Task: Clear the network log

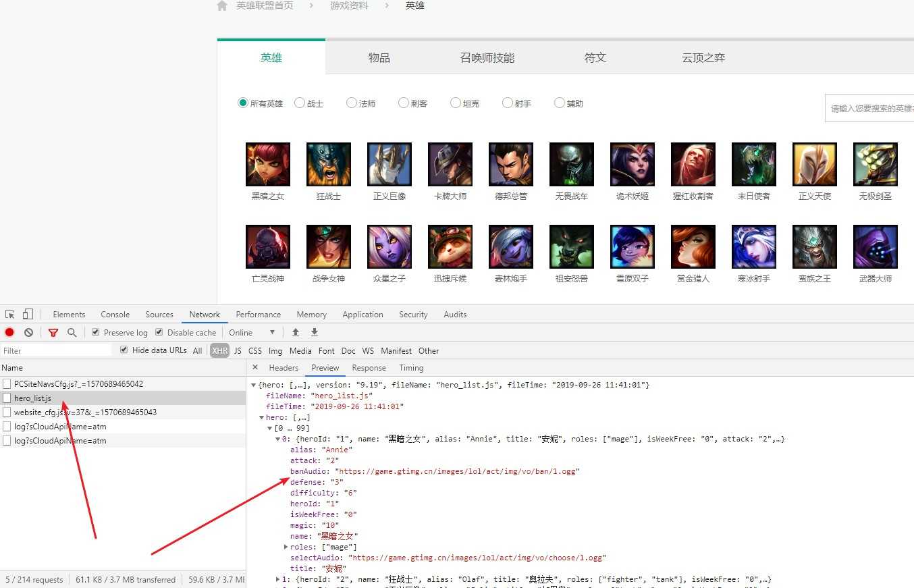Action: point(28,332)
